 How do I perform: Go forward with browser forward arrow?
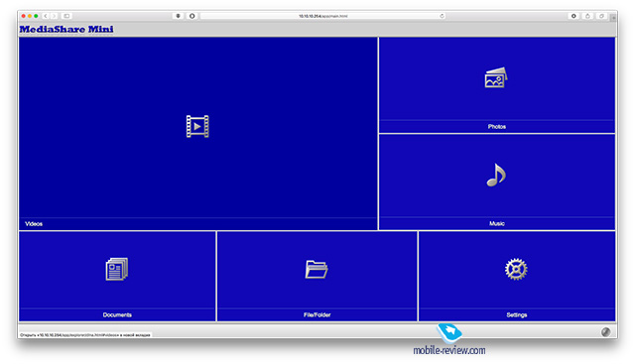click(x=54, y=16)
